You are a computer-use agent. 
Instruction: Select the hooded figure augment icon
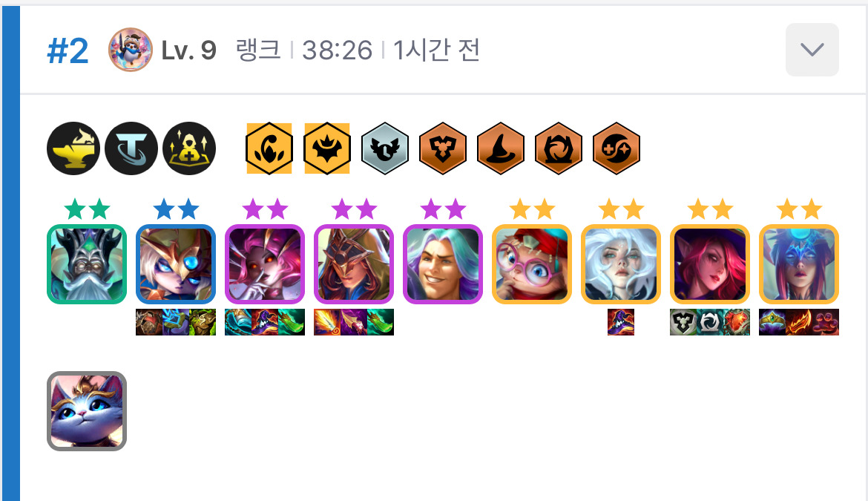pyautogui.click(x=188, y=148)
